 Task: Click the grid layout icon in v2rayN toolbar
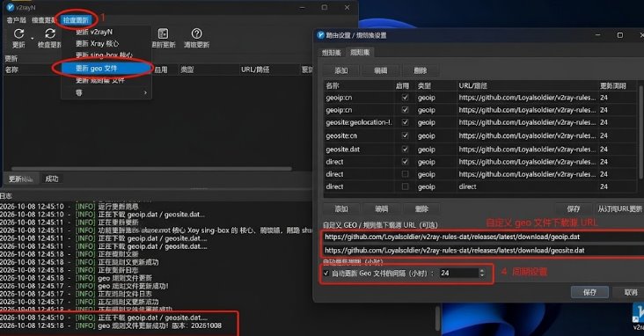(163, 33)
